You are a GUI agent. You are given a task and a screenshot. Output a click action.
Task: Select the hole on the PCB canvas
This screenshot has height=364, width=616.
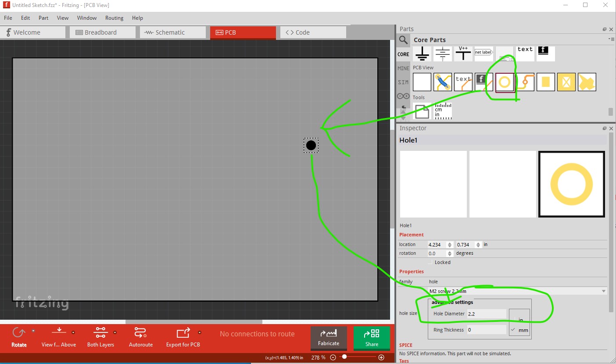[311, 145]
